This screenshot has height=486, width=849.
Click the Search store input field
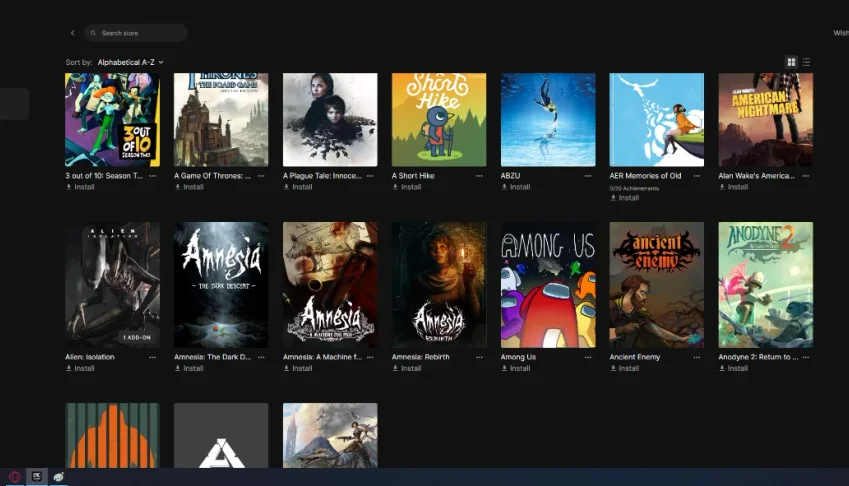135,33
